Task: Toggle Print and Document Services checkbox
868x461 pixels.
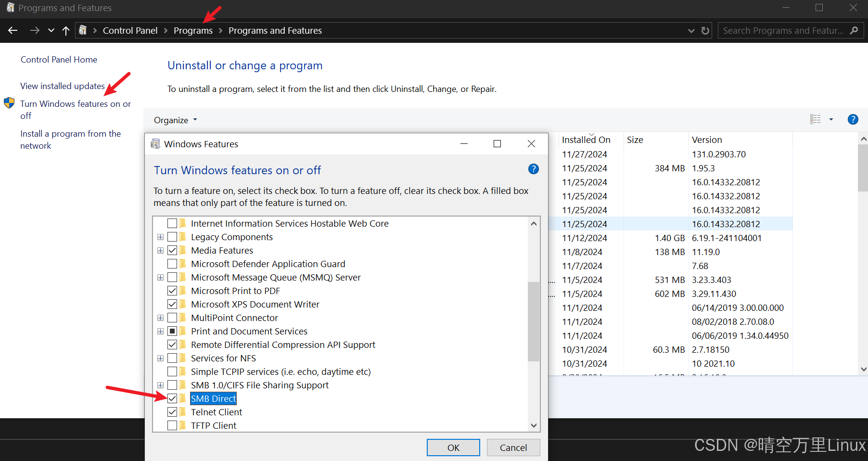Action: coord(172,331)
